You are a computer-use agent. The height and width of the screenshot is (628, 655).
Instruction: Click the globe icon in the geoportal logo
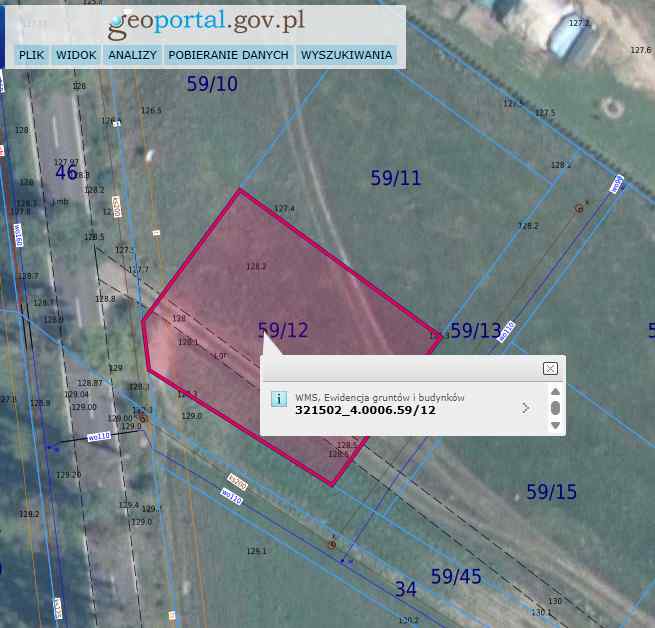[119, 22]
